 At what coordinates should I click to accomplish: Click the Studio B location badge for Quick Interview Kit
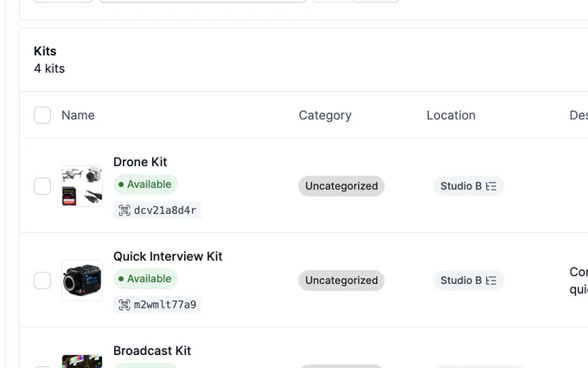pos(469,281)
